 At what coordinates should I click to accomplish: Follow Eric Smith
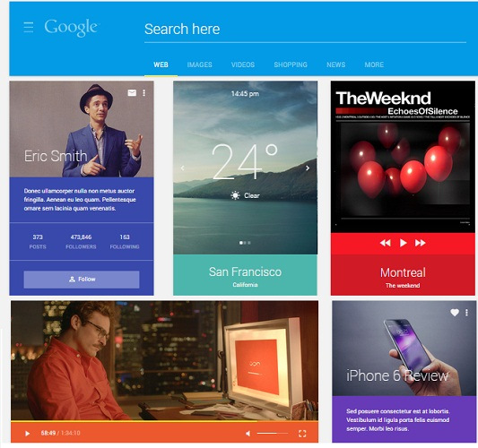(82, 280)
